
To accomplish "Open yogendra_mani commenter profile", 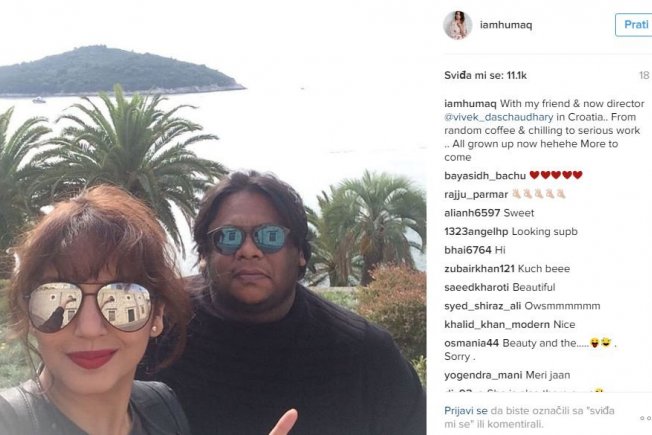I will [483, 375].
